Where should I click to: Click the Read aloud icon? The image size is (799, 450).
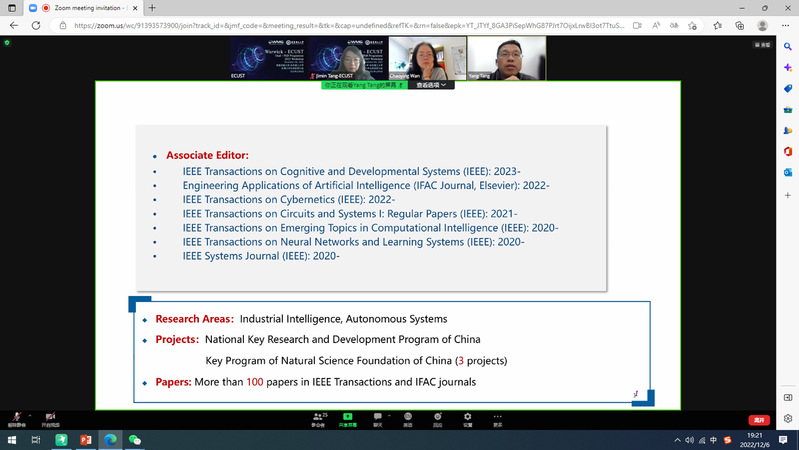pyautogui.click(x=656, y=25)
